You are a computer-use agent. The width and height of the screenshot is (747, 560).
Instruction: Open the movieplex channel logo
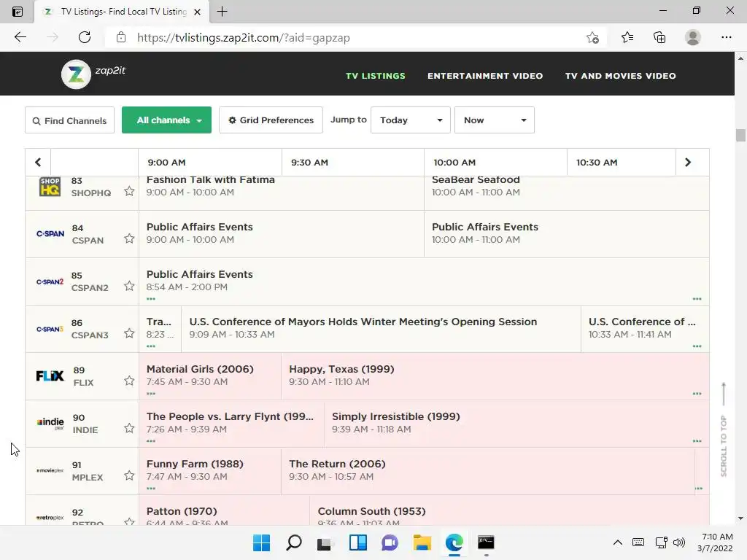[50, 470]
